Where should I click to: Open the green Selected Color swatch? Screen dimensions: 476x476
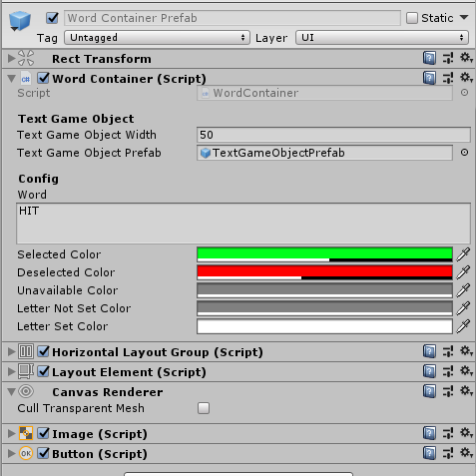[324, 254]
